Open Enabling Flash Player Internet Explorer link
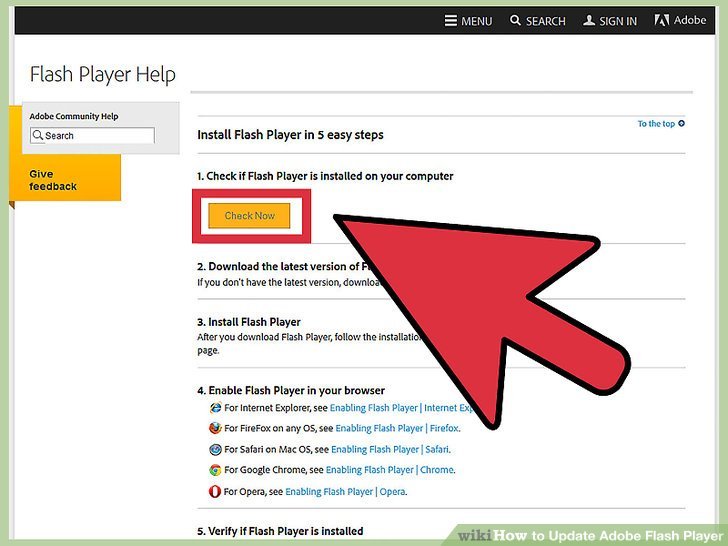 (x=401, y=408)
